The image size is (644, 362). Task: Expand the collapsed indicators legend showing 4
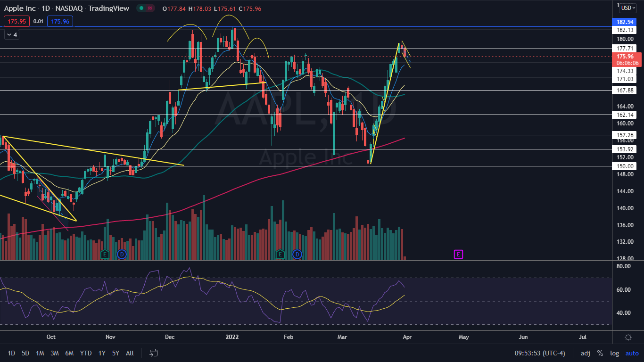coord(12,34)
